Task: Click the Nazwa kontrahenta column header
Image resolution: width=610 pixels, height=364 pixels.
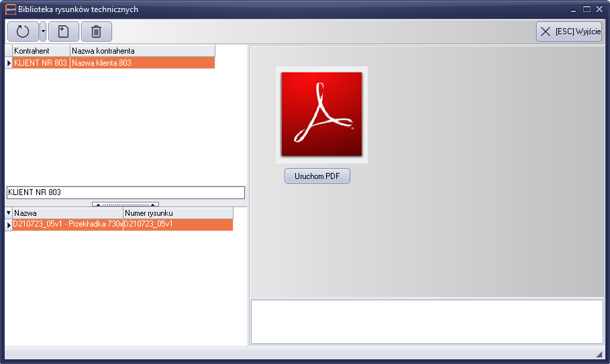Action: click(x=142, y=51)
